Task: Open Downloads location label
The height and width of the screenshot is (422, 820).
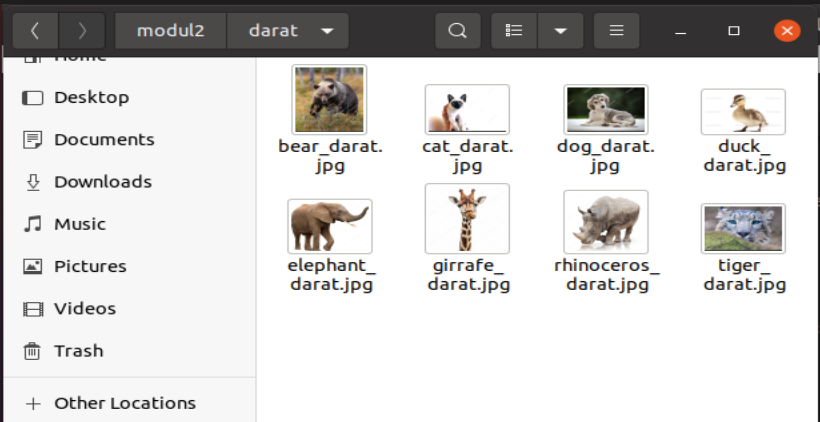Action: point(103,182)
